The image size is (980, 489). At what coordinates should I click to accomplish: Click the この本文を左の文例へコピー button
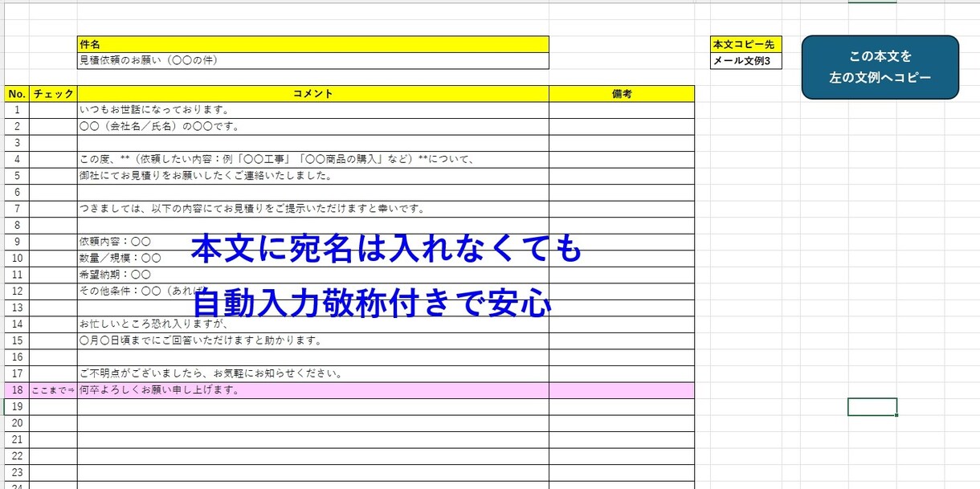(880, 67)
